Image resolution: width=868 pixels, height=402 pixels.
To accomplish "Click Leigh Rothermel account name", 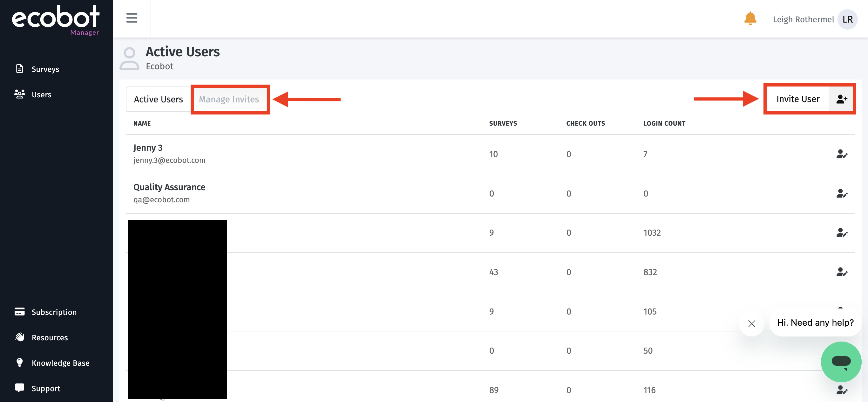I will (x=804, y=19).
